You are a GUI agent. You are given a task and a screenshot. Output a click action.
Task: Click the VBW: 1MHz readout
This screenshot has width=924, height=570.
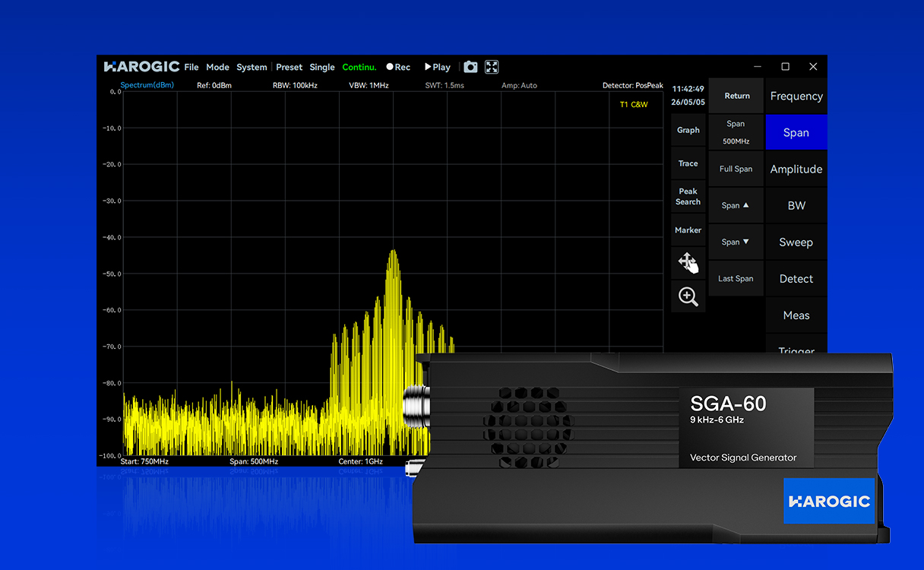tap(369, 85)
